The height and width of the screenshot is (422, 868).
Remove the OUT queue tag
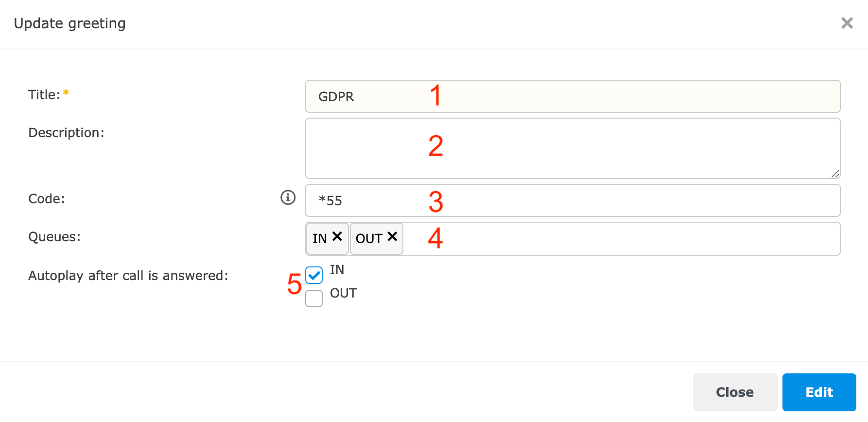pyautogui.click(x=392, y=237)
